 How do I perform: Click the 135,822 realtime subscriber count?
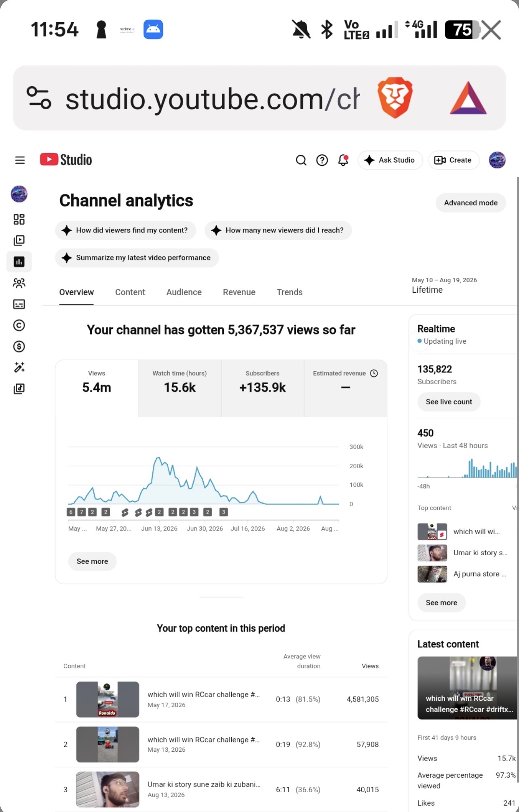(435, 369)
